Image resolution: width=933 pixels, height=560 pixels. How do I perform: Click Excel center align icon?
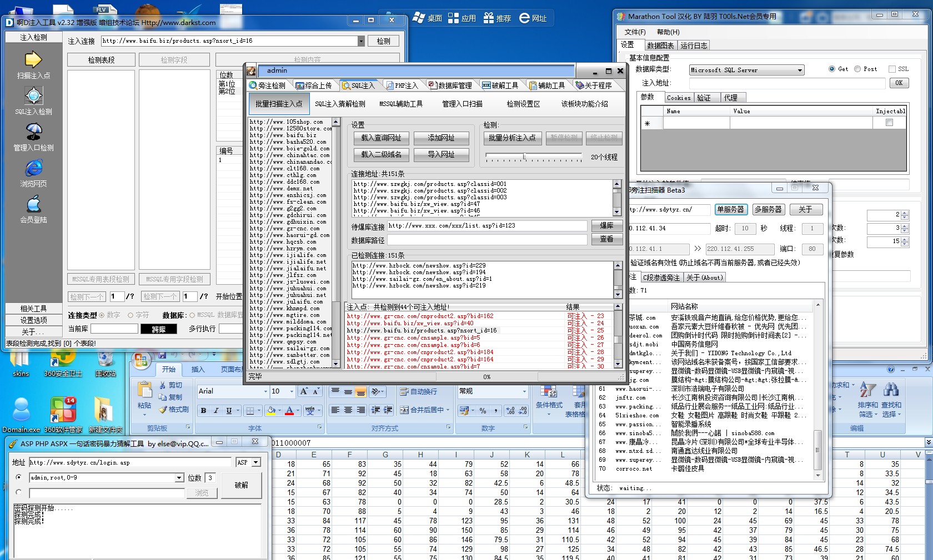[x=348, y=410]
